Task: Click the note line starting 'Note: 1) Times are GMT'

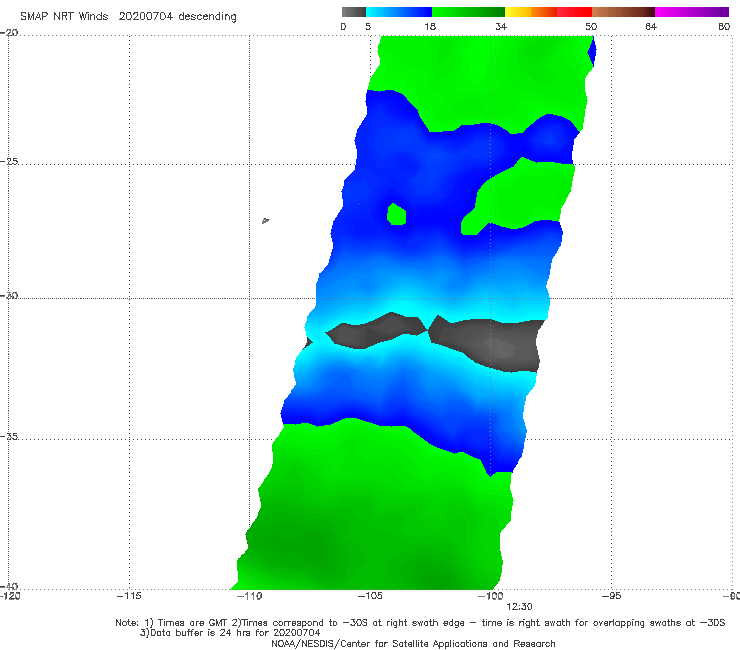Action: click(x=420, y=623)
